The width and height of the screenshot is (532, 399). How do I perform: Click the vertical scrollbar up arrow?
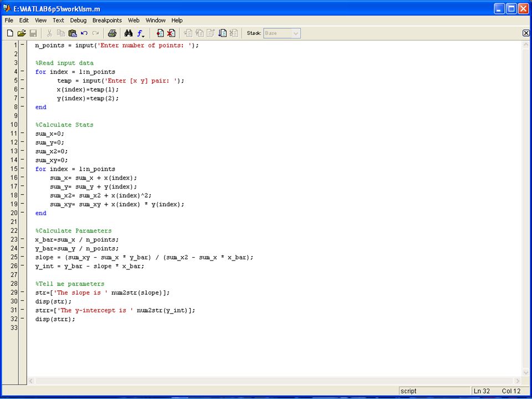525,44
